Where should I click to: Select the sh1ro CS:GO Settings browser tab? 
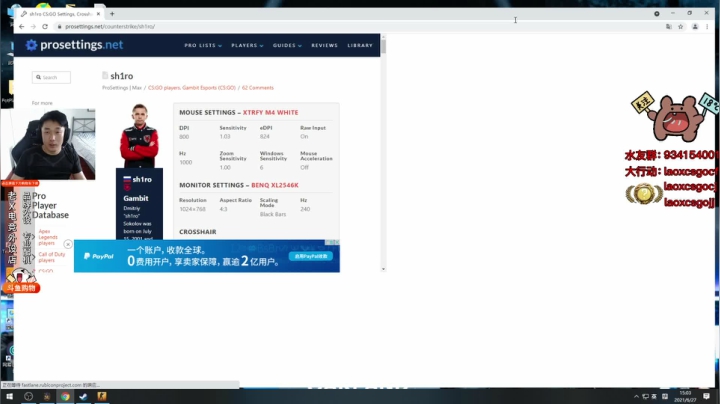[x=60, y=14]
